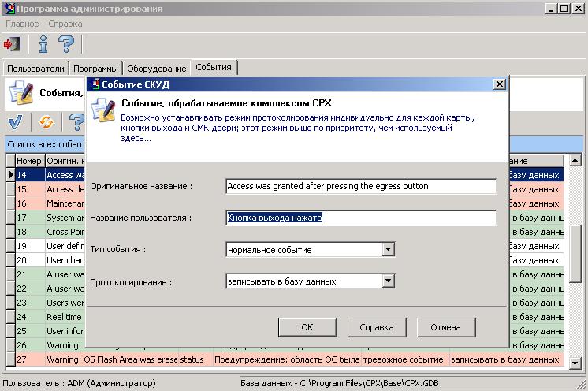This screenshot has height=391, width=588.
Task: Click the orange refresh arrows icon
Action: (47, 121)
